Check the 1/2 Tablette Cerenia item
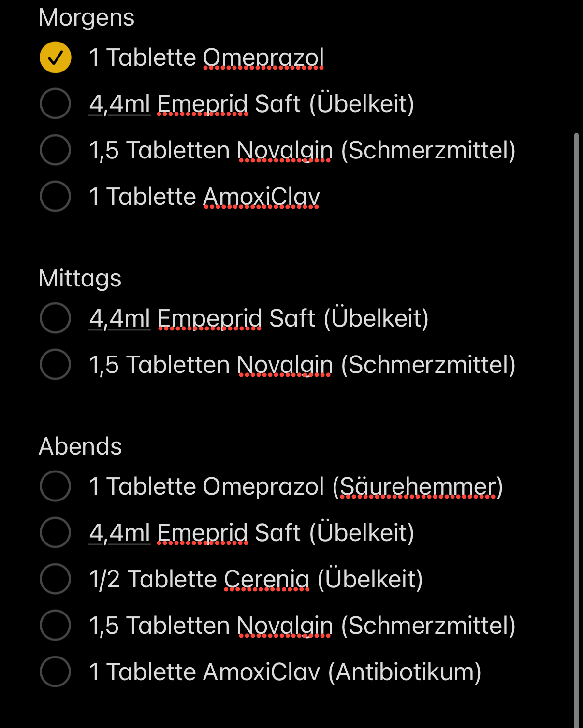 click(56, 579)
